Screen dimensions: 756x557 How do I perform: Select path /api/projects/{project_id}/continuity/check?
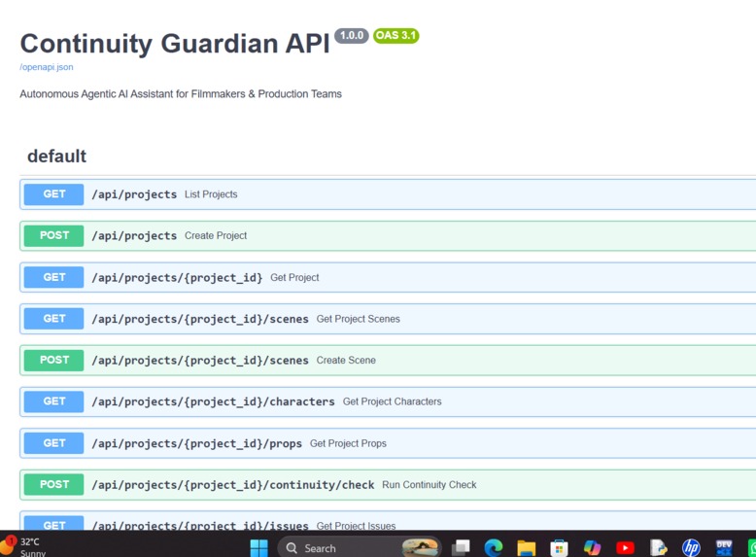[x=233, y=485]
